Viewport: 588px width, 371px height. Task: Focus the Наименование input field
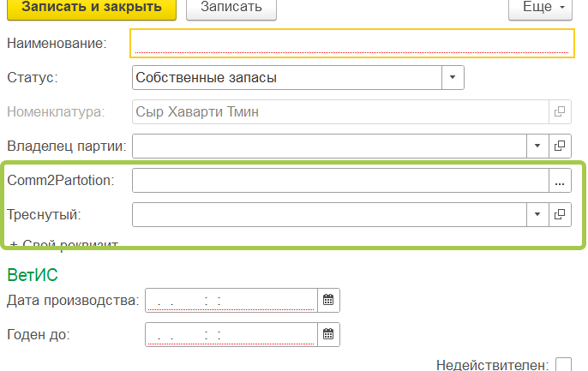[x=352, y=43]
